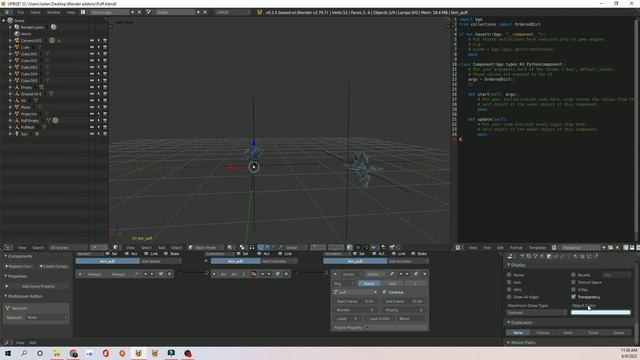Open the outliner editor type selector icon

click(7, 247)
